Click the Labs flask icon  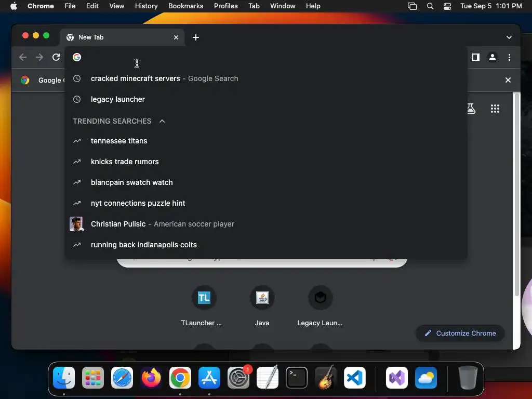coord(471,109)
